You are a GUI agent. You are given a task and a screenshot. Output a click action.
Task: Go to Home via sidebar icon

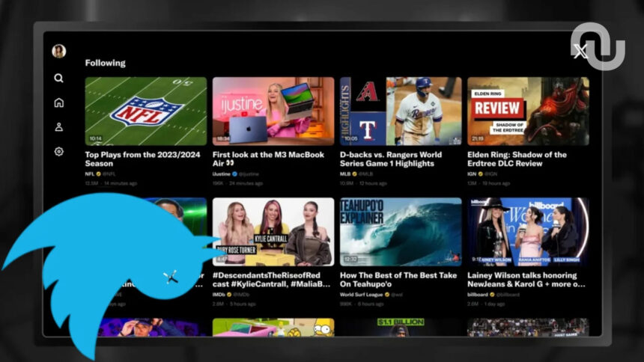[58, 102]
